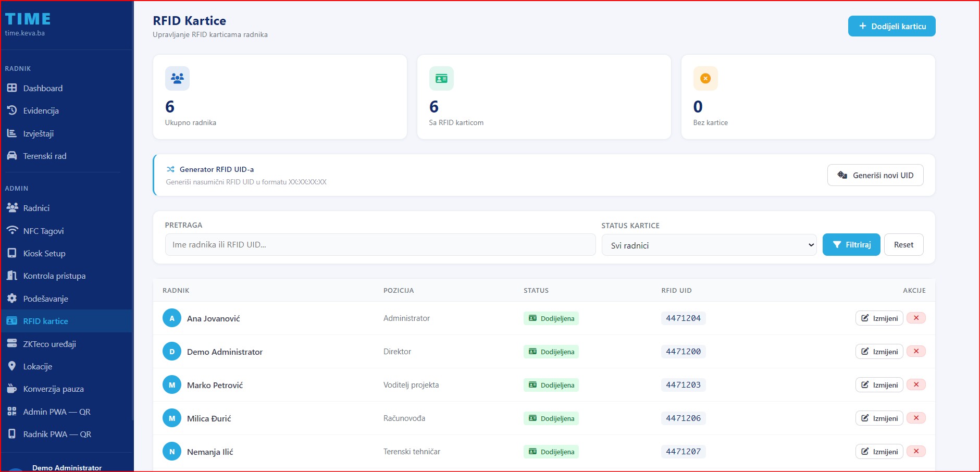Click Izmijeni for Marko Petrović
The height and width of the screenshot is (472, 980).
click(x=879, y=385)
